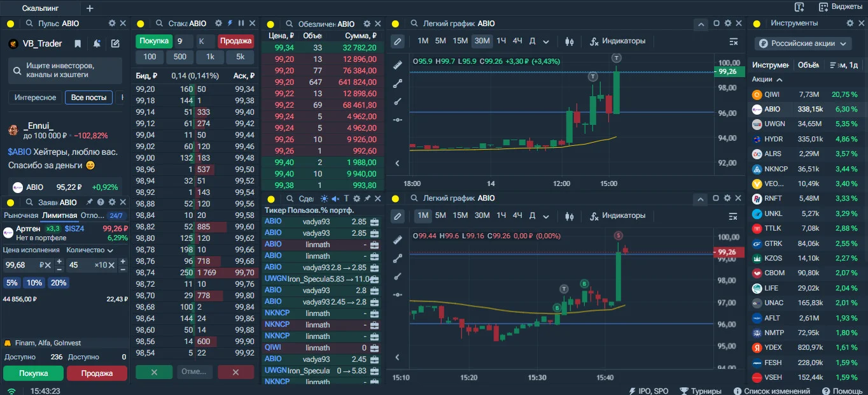Image resolution: width=868 pixels, height=395 pixels.
Task: Set 10% quick amount in order panel
Action: (x=34, y=283)
